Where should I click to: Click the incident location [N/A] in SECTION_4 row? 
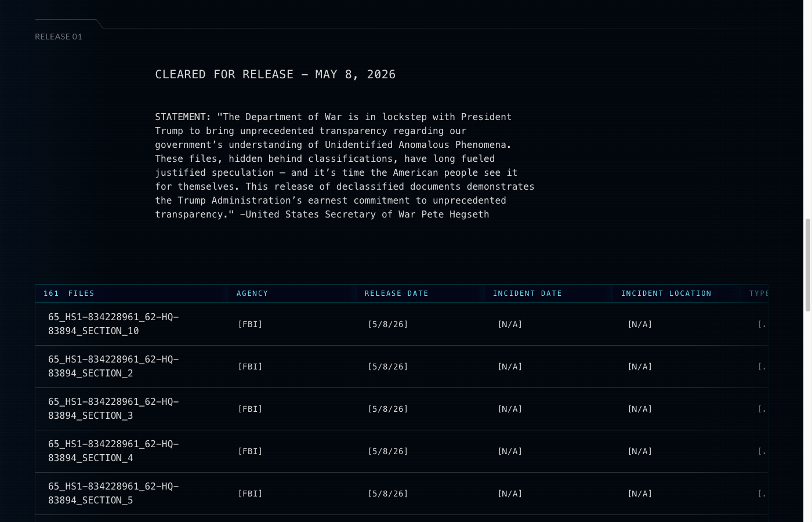[640, 451]
